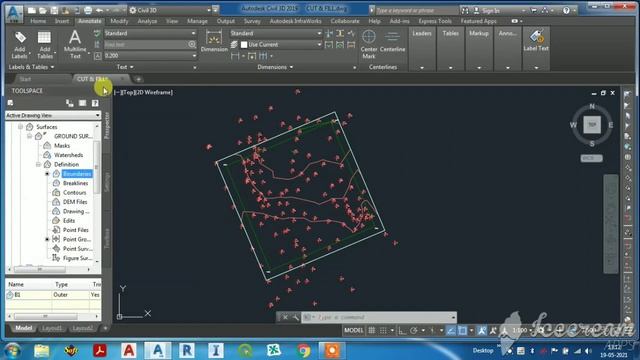
Task: Select the Contours tree item
Action: click(74, 192)
